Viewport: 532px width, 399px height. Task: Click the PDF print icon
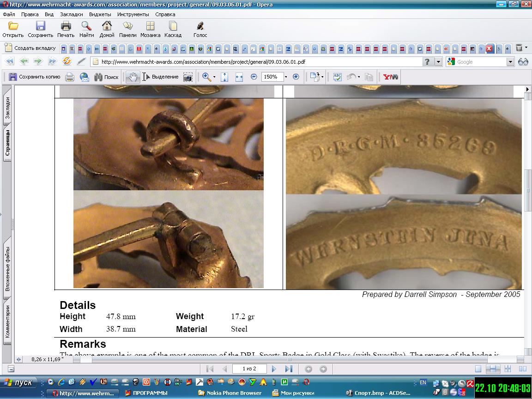pyautogui.click(x=70, y=77)
